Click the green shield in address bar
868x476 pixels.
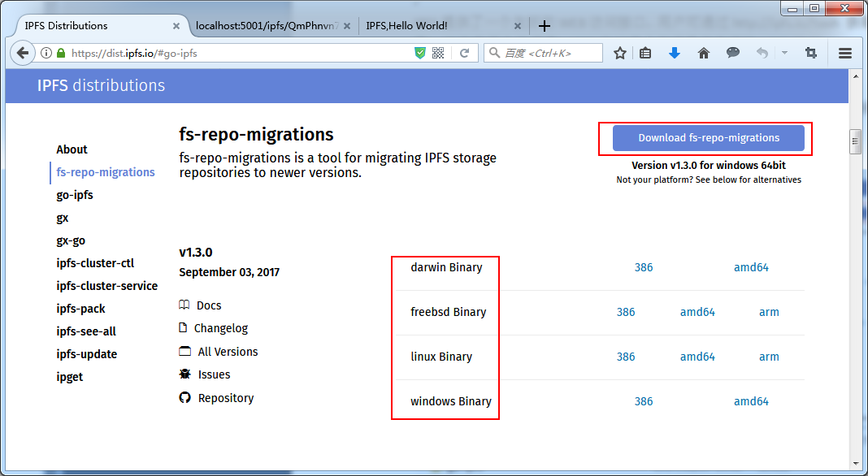(x=419, y=52)
